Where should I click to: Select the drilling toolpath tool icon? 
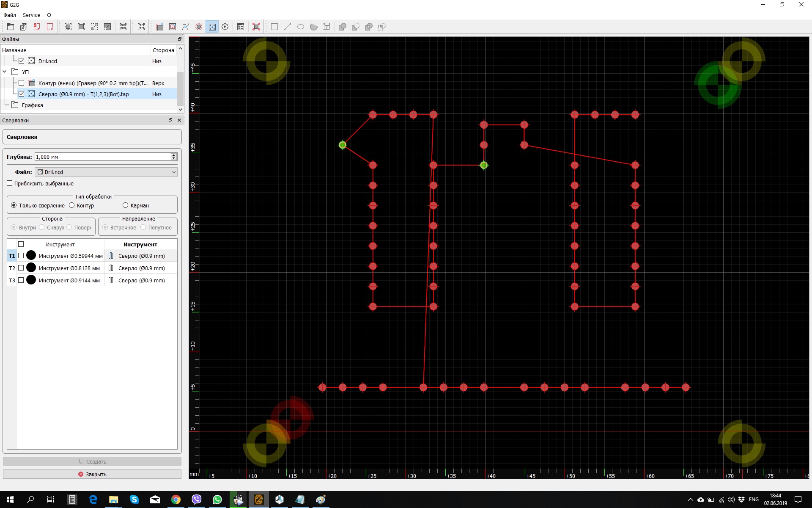(x=212, y=27)
